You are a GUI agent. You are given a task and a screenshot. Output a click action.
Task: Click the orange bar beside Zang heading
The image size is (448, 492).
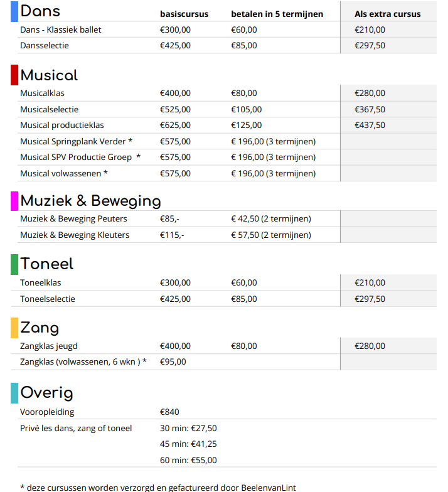coord(14,328)
